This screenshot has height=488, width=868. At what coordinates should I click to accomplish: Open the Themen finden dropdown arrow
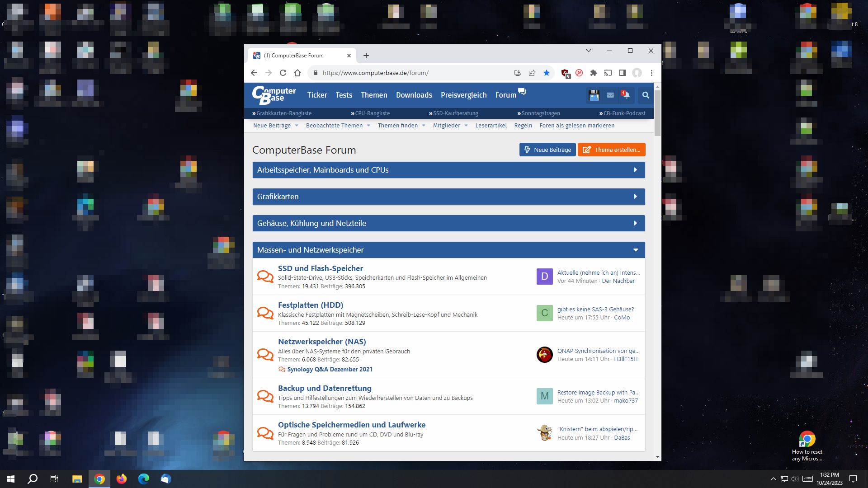[x=424, y=126]
